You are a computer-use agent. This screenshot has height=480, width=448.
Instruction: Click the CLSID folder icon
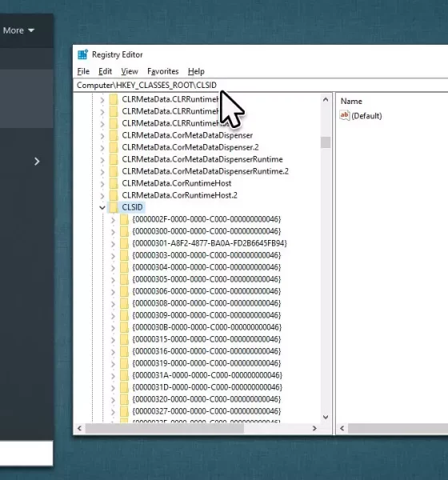point(114,207)
